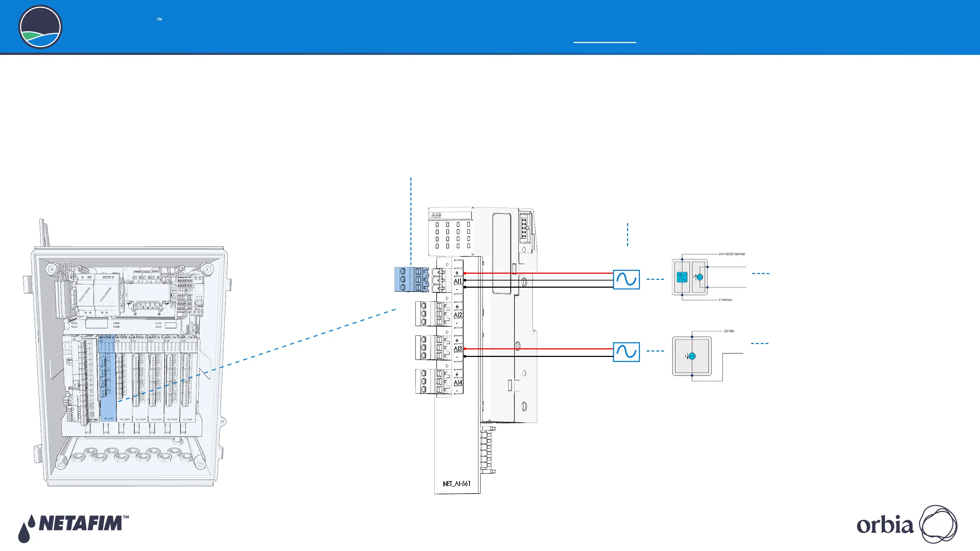Click the 24/115/230 Vdc/Vac text

tap(731, 254)
